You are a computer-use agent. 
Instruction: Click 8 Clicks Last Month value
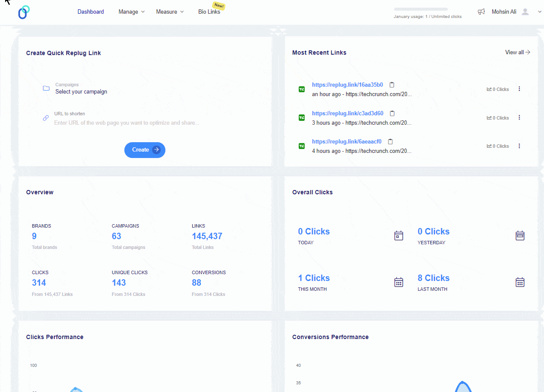(x=433, y=278)
